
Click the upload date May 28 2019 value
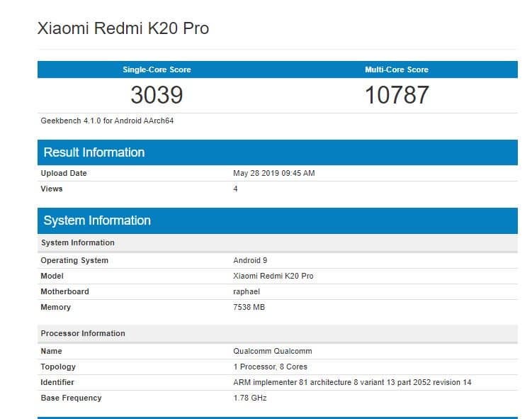pos(274,173)
